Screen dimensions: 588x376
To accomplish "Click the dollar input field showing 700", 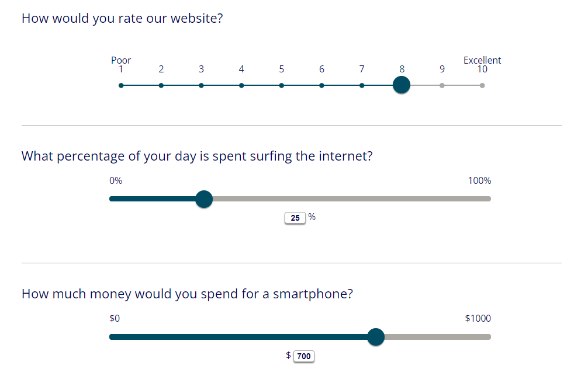I will (304, 356).
